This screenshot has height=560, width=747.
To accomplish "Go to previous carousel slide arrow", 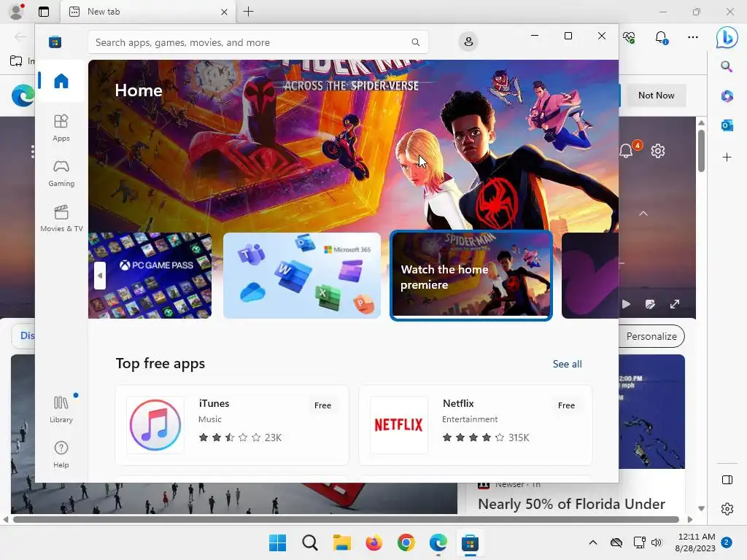I will 99,275.
